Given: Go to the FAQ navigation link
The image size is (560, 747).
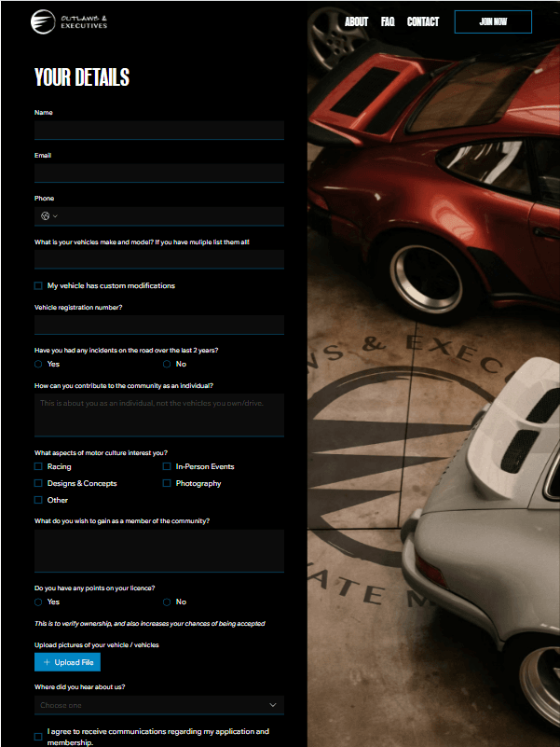Looking at the screenshot, I should coord(388,21).
